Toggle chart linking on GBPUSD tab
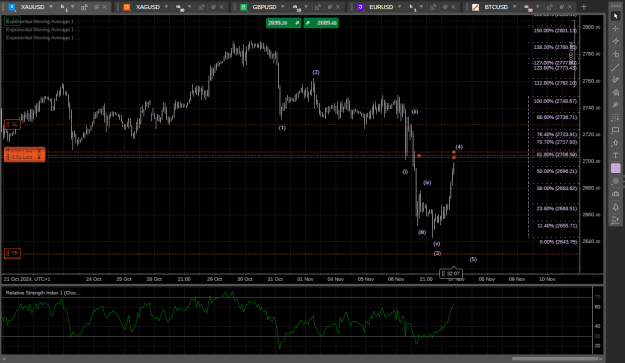625x363 pixels. click(x=318, y=7)
